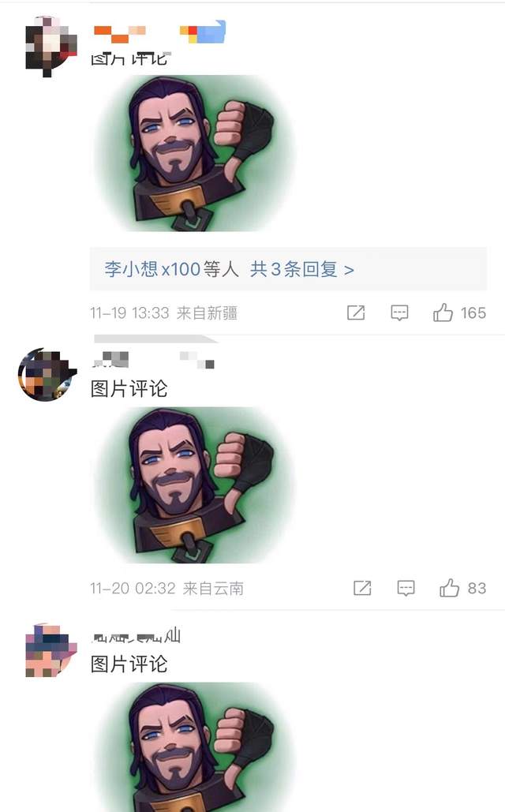View the second thumbs-down sticker image
Viewport: 505px width, 812px height.
[193, 485]
